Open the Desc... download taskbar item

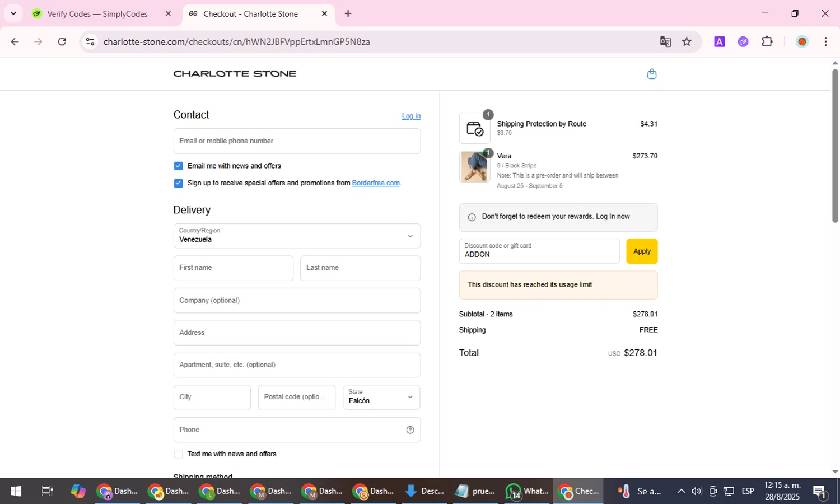coord(424,491)
